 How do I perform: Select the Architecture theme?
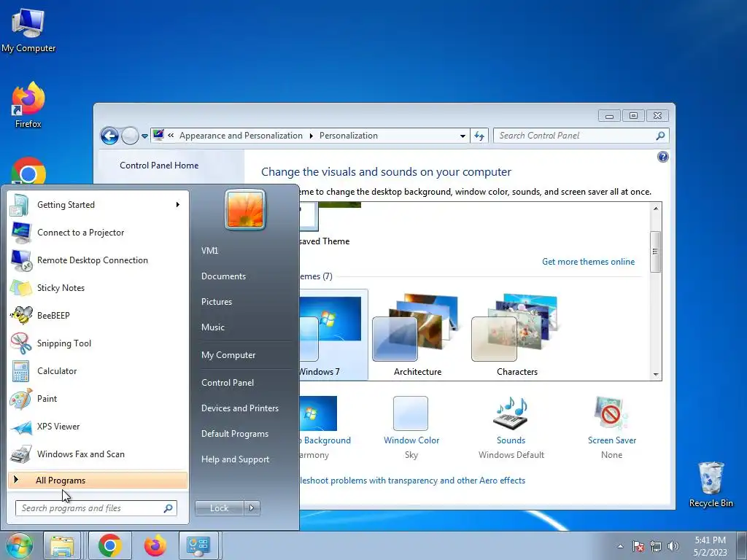[x=418, y=335]
